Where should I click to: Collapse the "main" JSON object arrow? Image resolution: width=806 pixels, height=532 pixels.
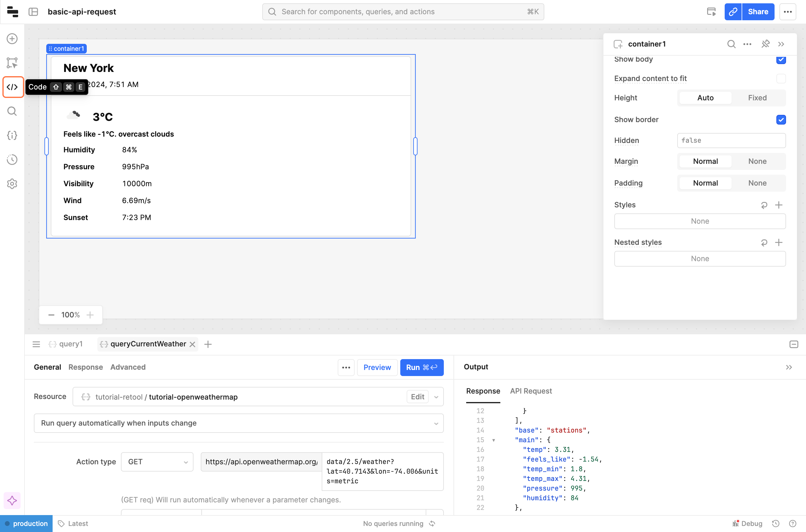[494, 440]
